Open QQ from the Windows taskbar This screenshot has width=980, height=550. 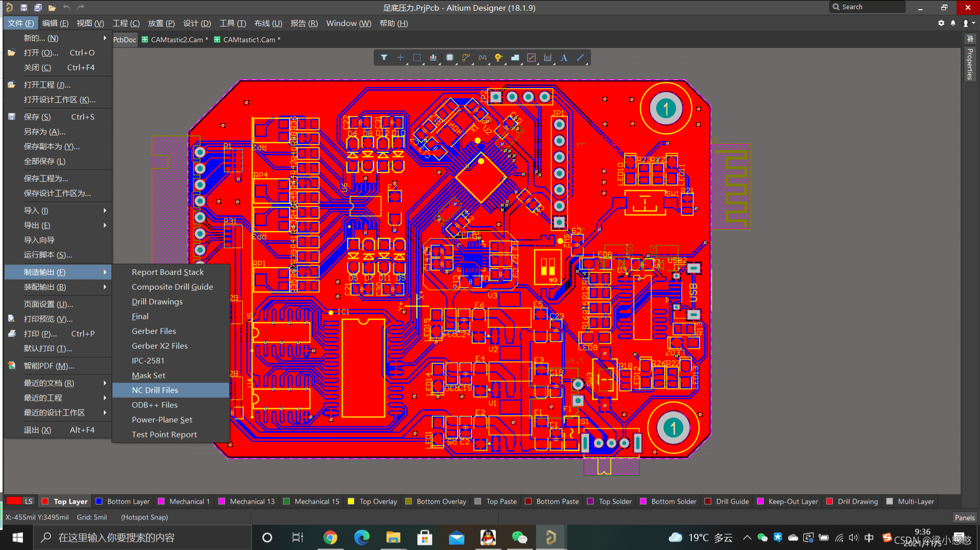coord(488,537)
